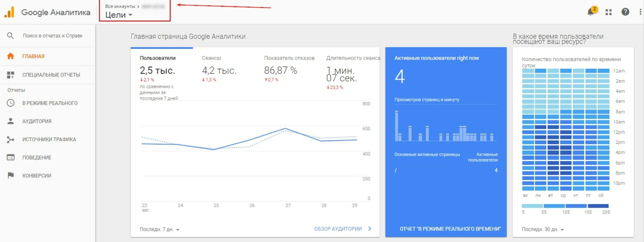The image size is (644, 242).
Task: Click the 2,5 тыс. users value
Action: [157, 70]
